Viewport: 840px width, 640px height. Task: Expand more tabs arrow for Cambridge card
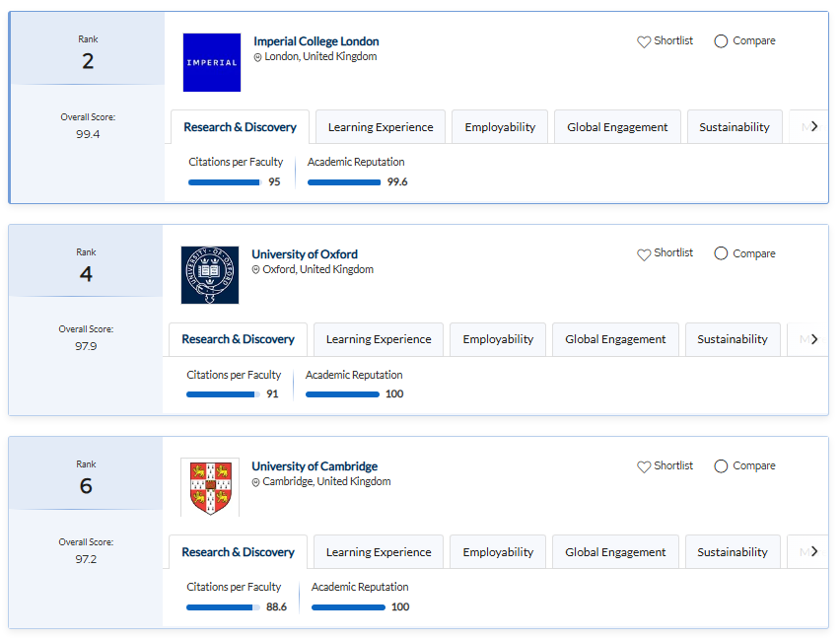(x=814, y=551)
